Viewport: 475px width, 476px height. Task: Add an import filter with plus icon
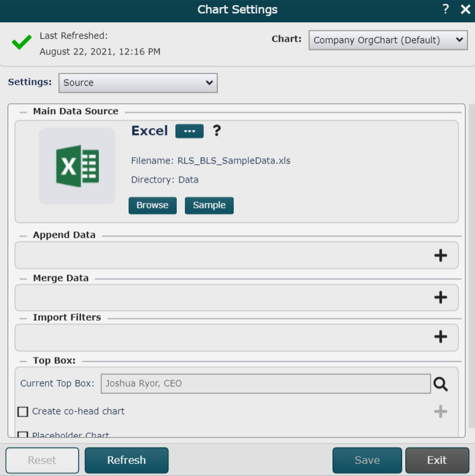[440, 337]
